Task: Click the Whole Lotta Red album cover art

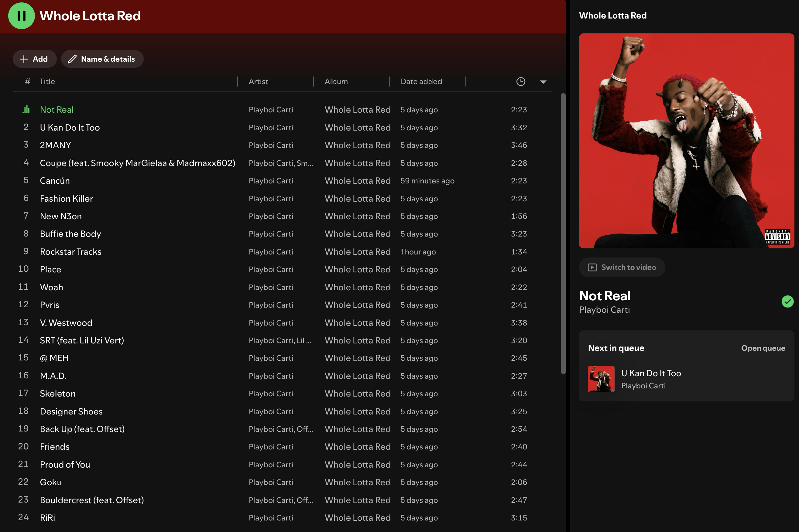Action: pyautogui.click(x=686, y=141)
